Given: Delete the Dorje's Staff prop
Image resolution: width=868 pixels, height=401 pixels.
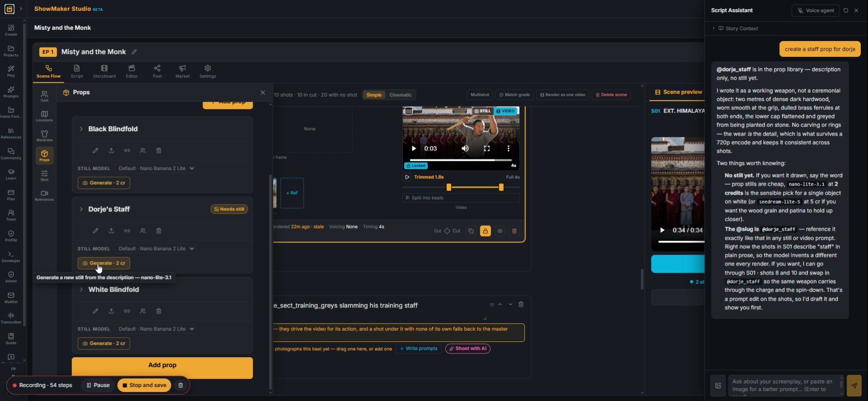Looking at the screenshot, I should (x=159, y=231).
